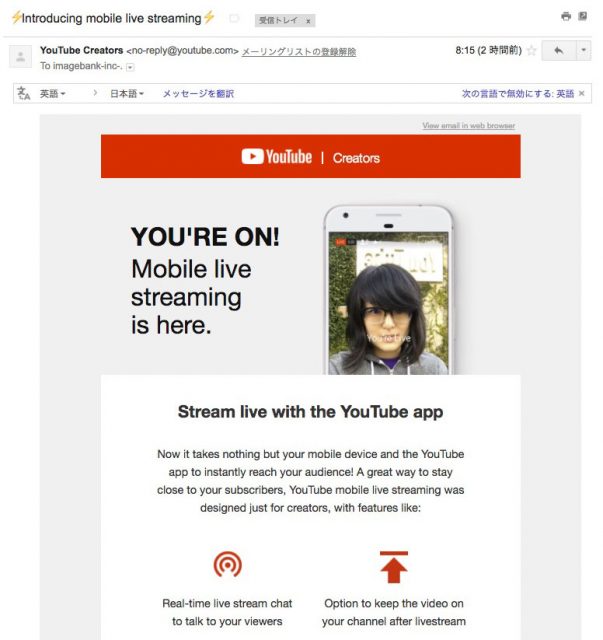Disable translation for 英語 link
Viewport: 603px width, 640px height.
517,93
